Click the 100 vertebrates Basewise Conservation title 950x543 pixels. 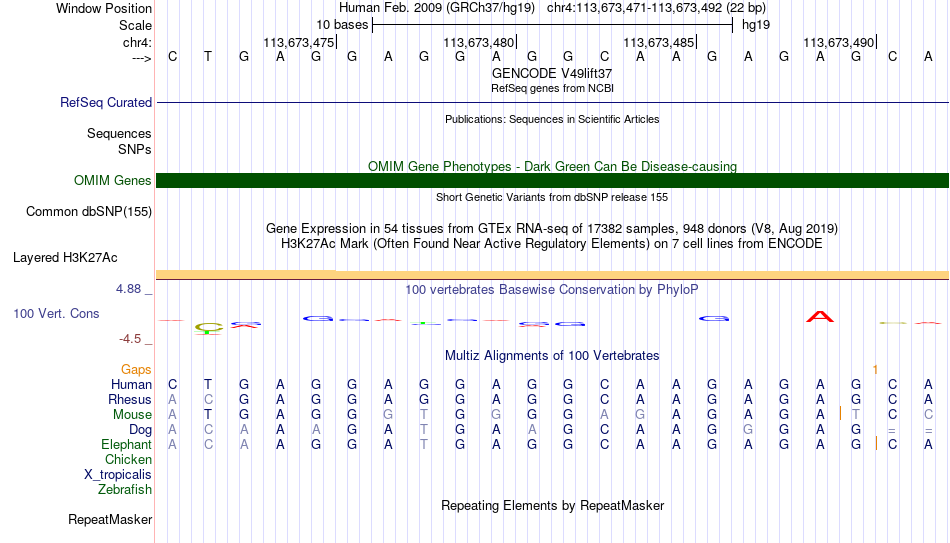point(552,290)
